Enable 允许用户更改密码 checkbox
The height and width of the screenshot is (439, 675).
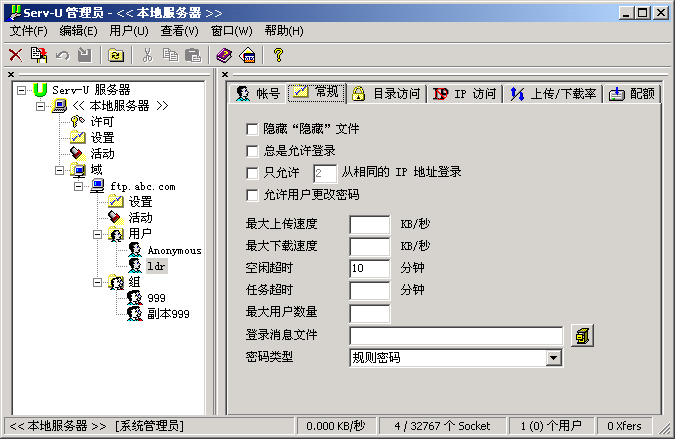pyautogui.click(x=252, y=195)
